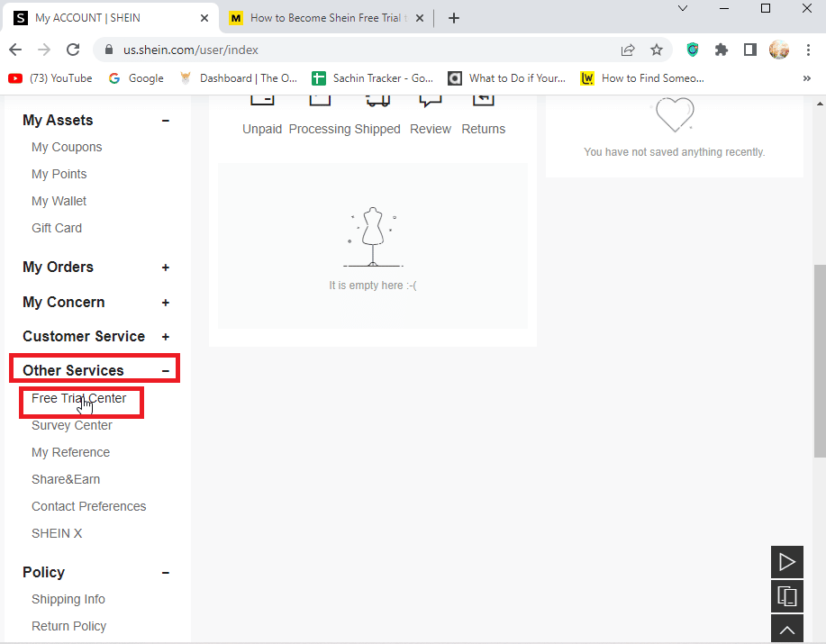Viewport: 826px width, 644px height.
Task: Bookmark this page with the star icon
Action: pos(657,50)
